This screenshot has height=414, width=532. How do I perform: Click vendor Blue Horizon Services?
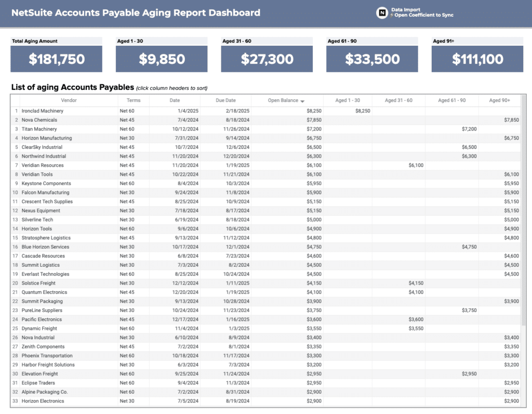coord(45,247)
